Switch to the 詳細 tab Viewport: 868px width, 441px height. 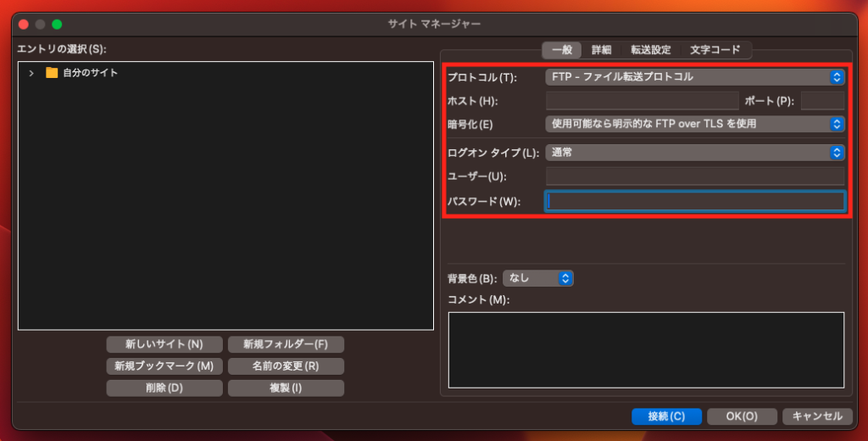(601, 50)
